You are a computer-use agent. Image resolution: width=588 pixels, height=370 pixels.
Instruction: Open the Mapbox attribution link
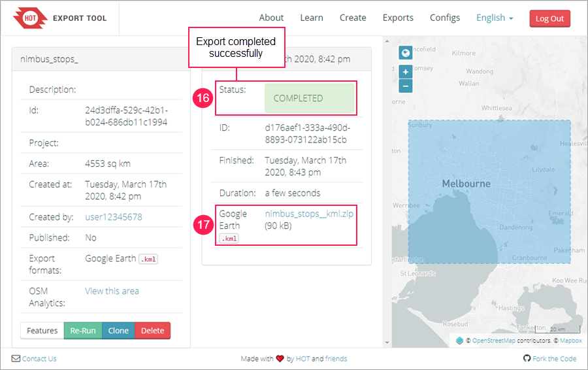tap(571, 341)
